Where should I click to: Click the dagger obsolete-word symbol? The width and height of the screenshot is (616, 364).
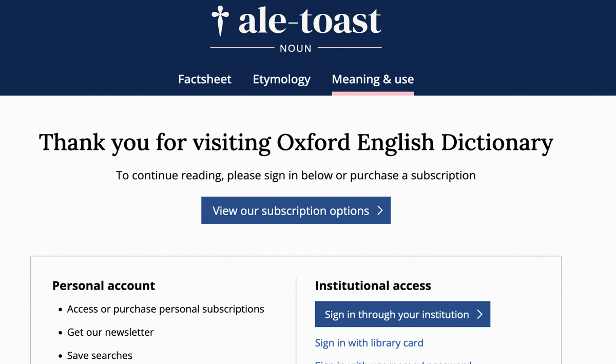click(x=220, y=21)
